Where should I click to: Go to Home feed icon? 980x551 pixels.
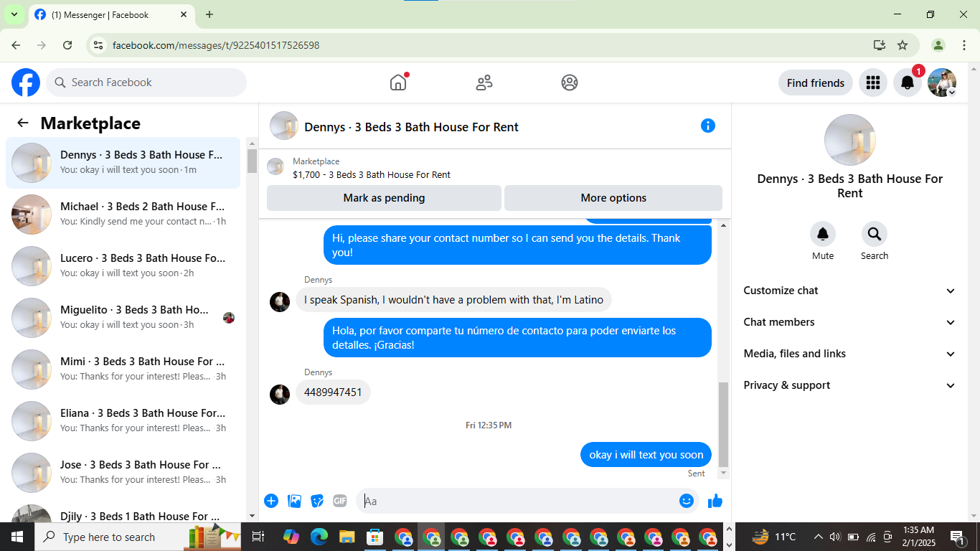tap(398, 83)
